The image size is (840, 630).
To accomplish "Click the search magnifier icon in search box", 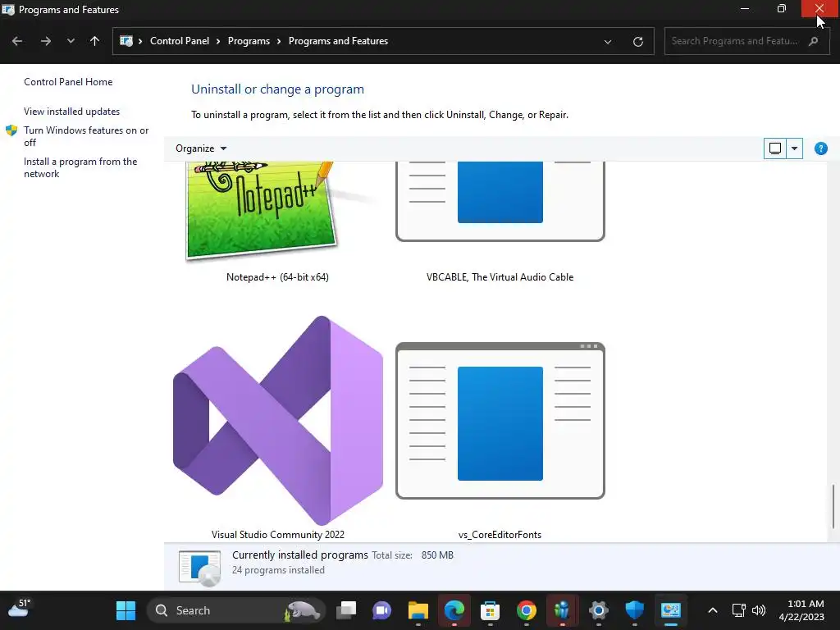I will pos(813,41).
